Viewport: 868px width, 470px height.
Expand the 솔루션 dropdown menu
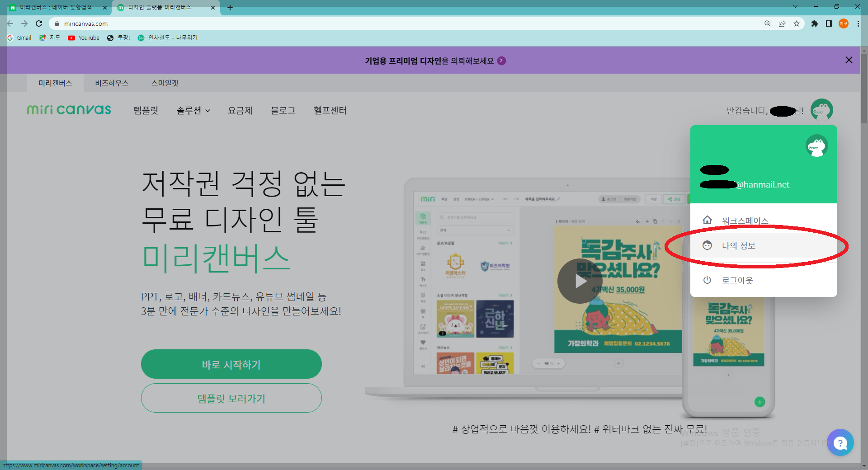193,110
